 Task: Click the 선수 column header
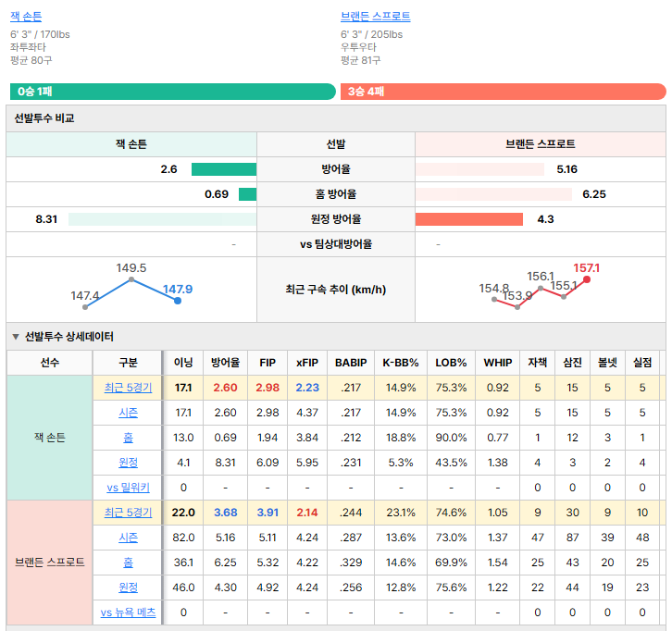coord(50,363)
